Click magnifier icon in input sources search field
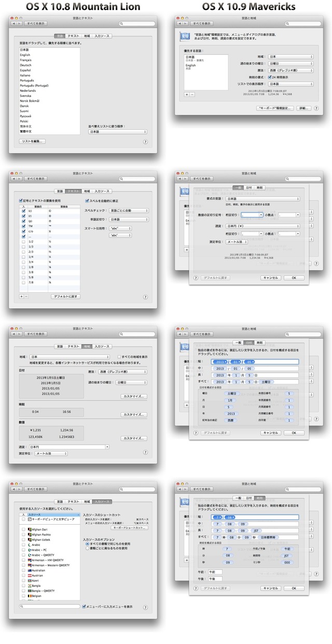 pyautogui.click(x=22, y=606)
